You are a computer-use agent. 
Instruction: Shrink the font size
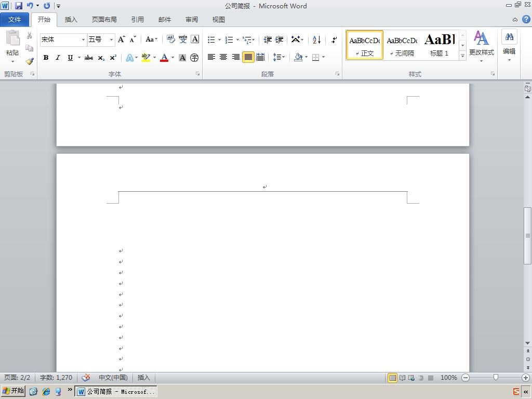(x=132, y=39)
